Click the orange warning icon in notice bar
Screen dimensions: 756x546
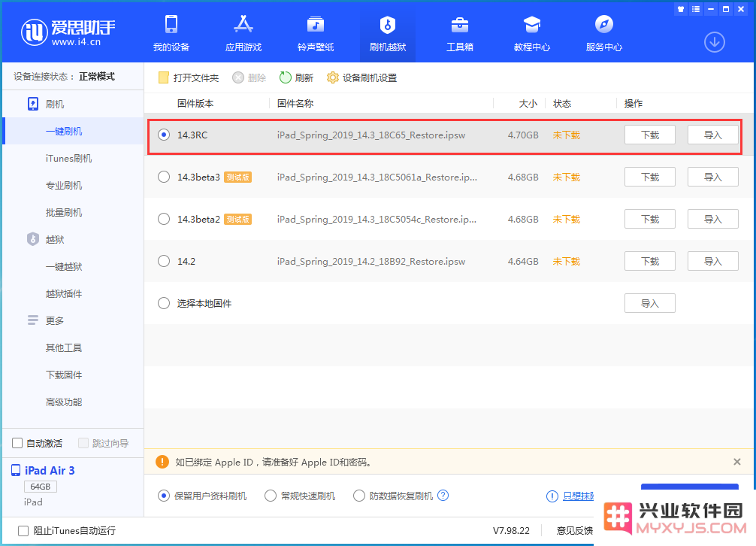[162, 462]
